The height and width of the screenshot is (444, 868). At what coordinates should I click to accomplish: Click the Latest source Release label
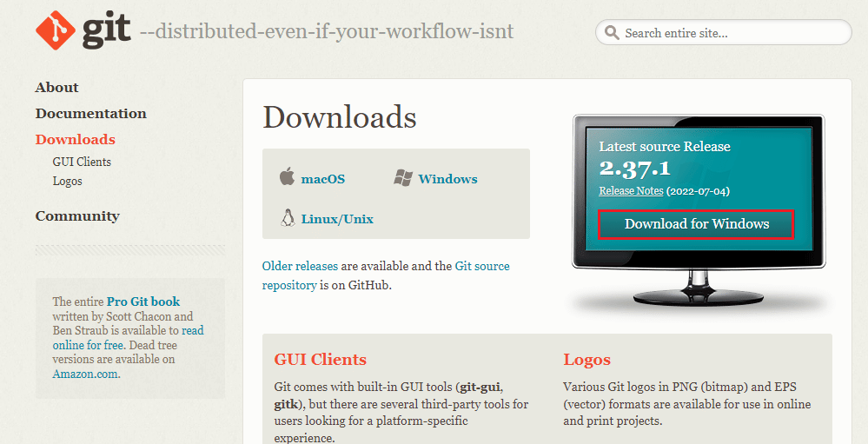click(665, 147)
